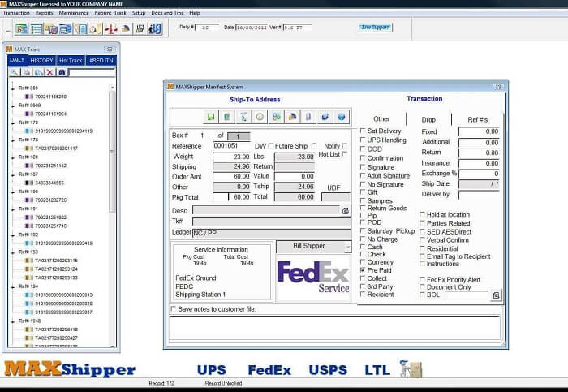Select tracking number 799241155260 in tree
The width and height of the screenshot is (568, 392).
point(50,97)
